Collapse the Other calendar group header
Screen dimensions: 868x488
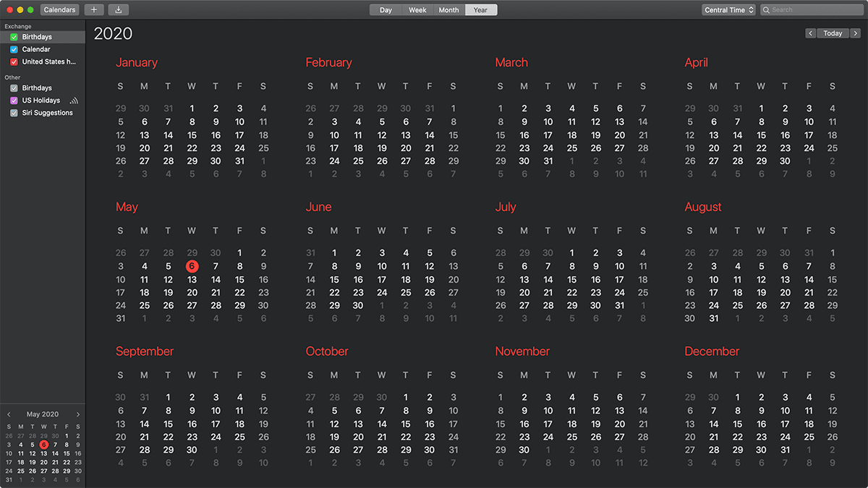[x=13, y=77]
